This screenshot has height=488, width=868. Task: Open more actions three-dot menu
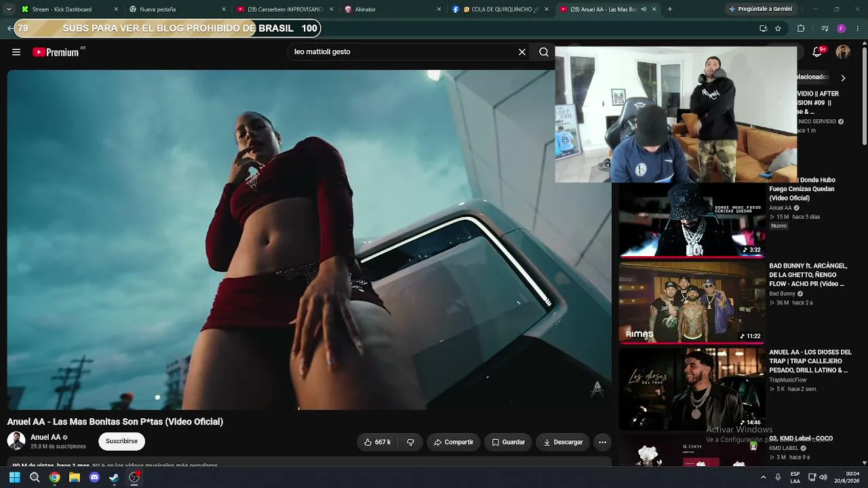tap(602, 442)
